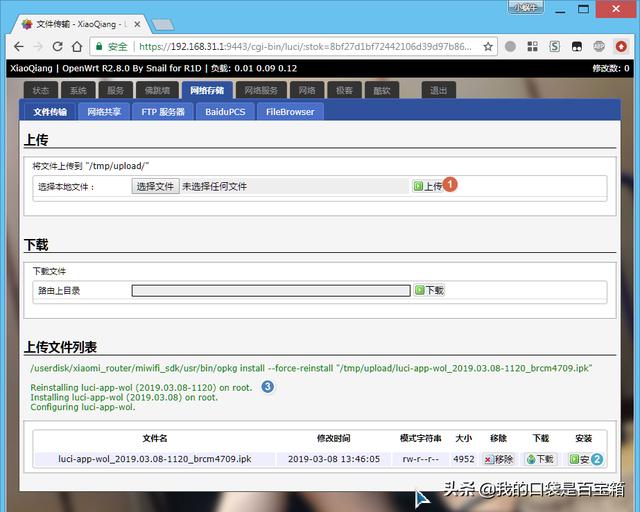Switch to the FTP 服务器 sub-tab

click(x=163, y=112)
